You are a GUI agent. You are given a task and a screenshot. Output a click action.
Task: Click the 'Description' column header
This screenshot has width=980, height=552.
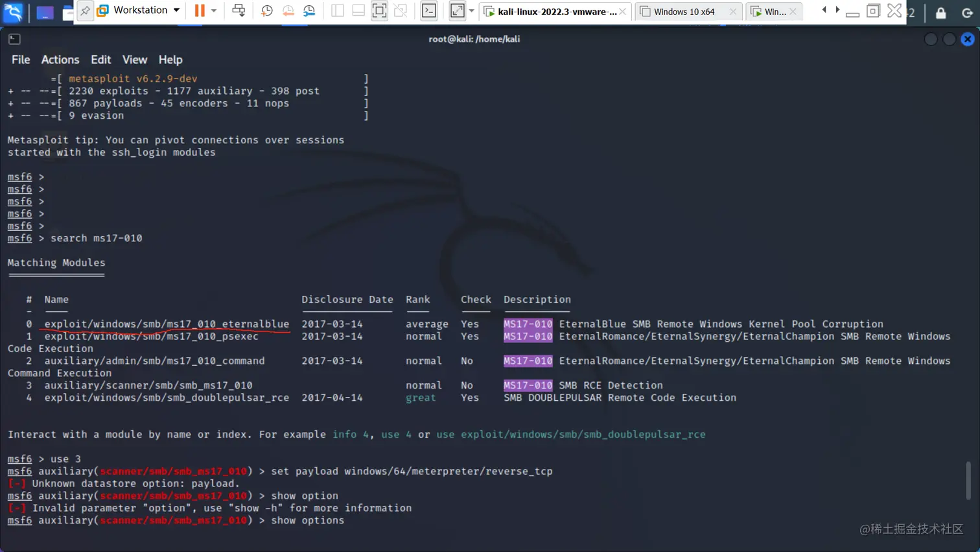[x=537, y=300]
